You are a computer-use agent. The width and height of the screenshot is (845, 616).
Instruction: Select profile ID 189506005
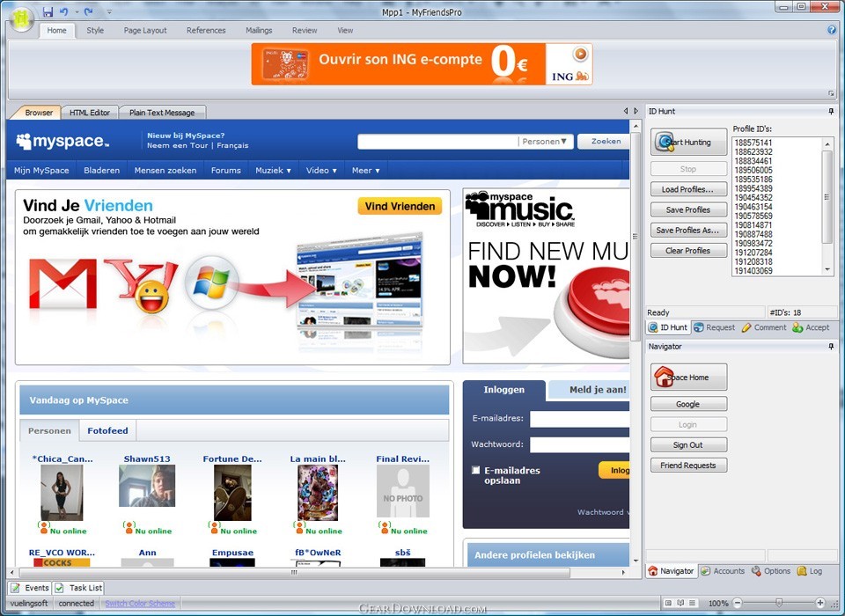pos(753,170)
